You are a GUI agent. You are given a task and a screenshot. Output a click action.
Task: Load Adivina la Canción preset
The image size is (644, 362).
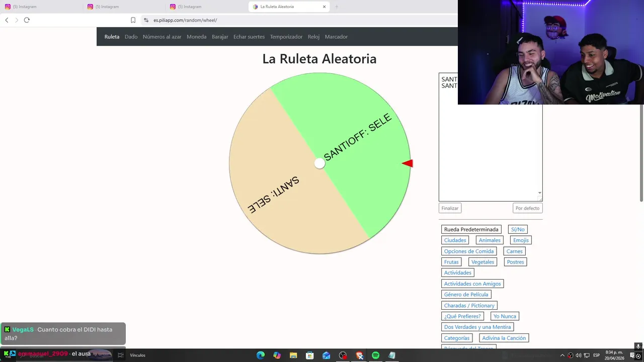[504, 338]
